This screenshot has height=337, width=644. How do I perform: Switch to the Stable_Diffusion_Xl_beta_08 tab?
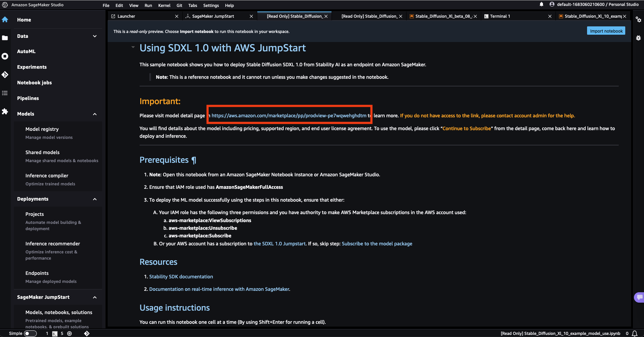click(444, 16)
